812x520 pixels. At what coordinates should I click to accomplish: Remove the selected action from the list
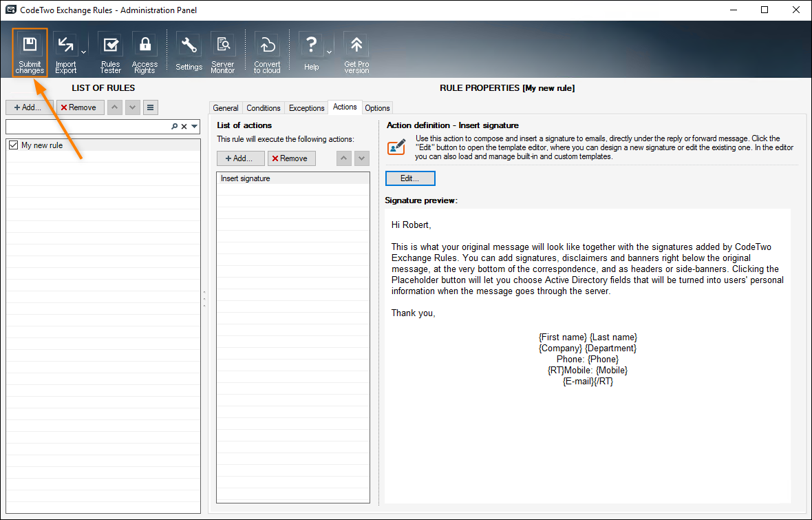pyautogui.click(x=292, y=158)
